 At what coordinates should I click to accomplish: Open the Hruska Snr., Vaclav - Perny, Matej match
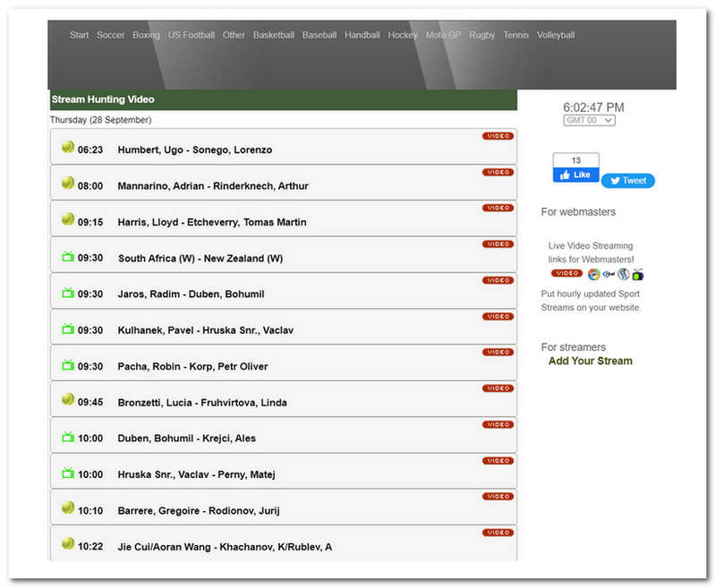[196, 474]
